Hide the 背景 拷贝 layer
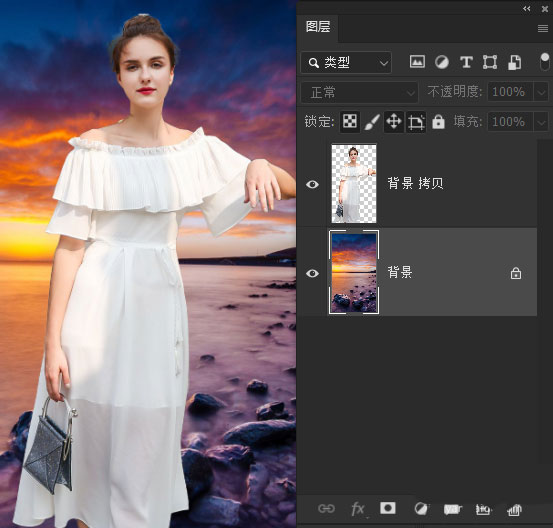 (312, 184)
